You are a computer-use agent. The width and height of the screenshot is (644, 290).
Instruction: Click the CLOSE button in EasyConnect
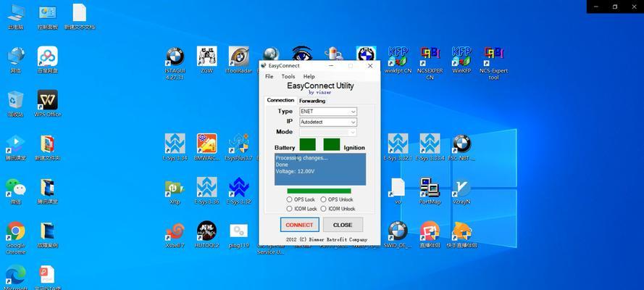tap(343, 225)
